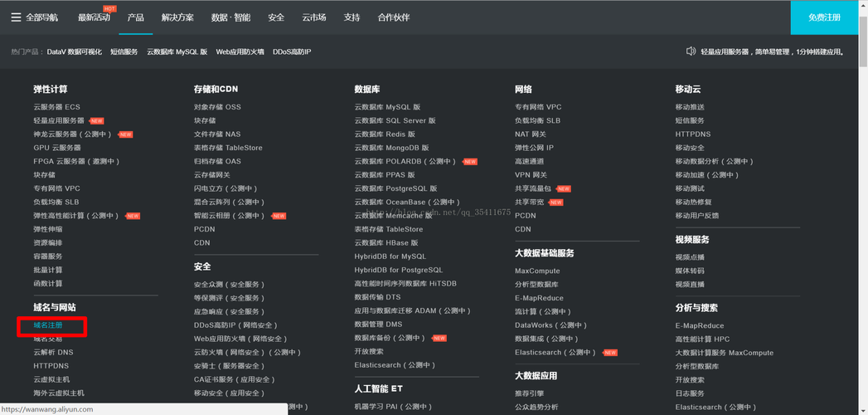
Task: Open 云解析 DNS link
Action: click(x=53, y=353)
